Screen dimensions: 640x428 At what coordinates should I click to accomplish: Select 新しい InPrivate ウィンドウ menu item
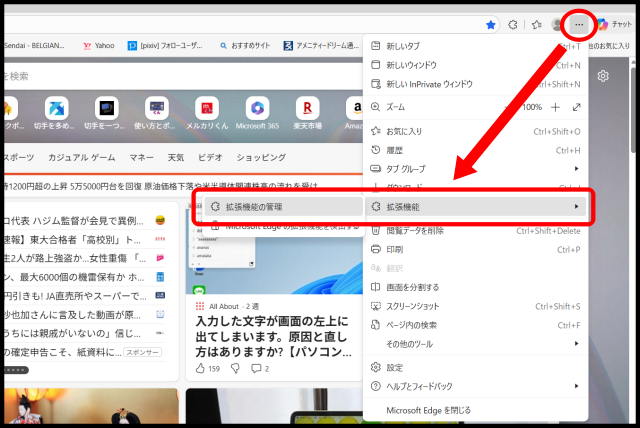click(x=476, y=84)
